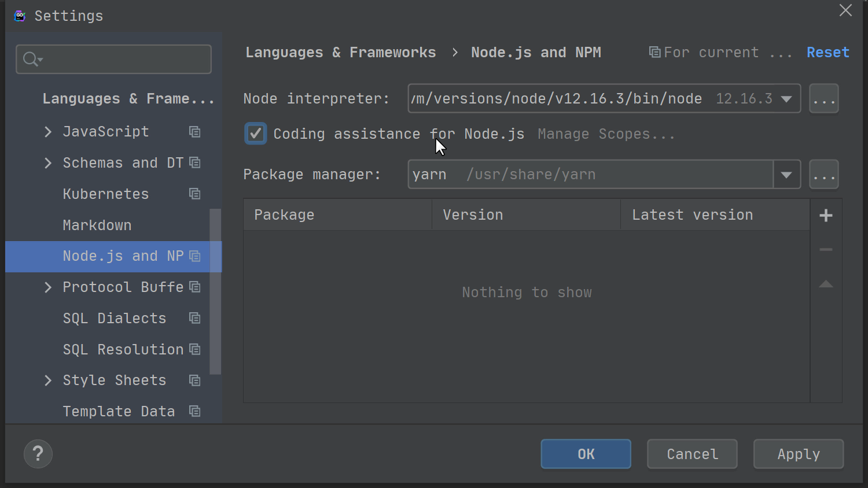Open Manage Scopes
The width and height of the screenshot is (868, 488).
tap(606, 134)
